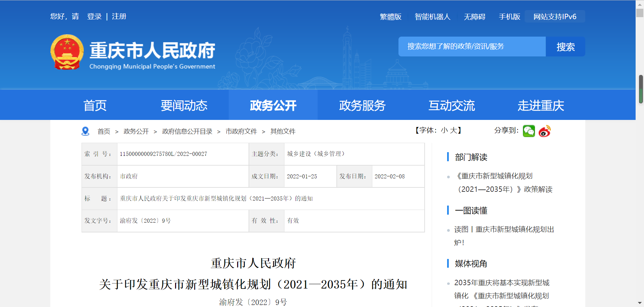Focus the policy search input field

coord(472,46)
